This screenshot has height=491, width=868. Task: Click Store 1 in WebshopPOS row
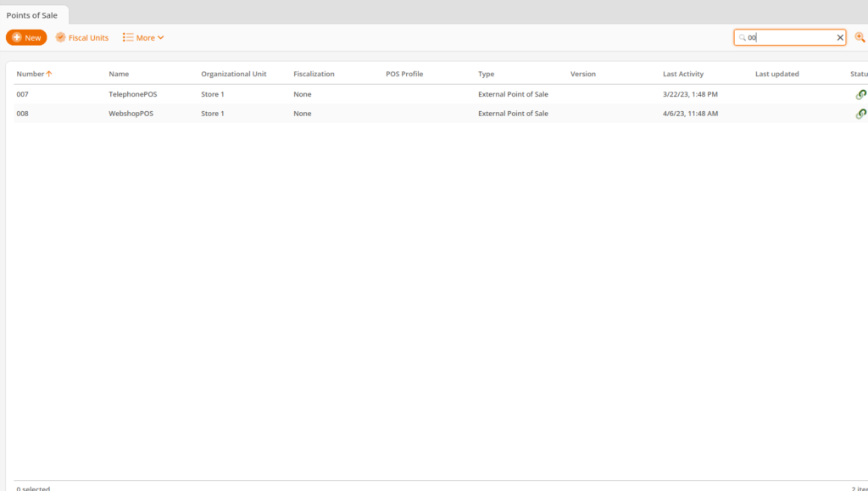pyautogui.click(x=213, y=114)
